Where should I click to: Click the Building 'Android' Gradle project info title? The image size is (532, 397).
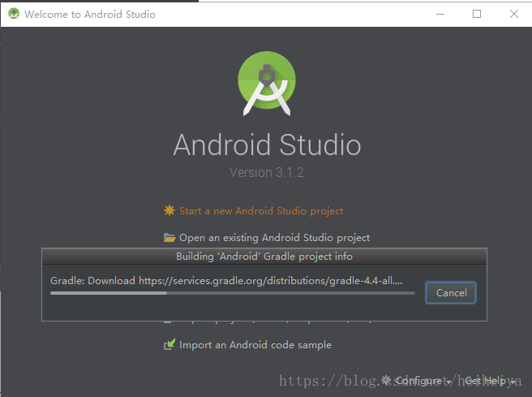264,257
